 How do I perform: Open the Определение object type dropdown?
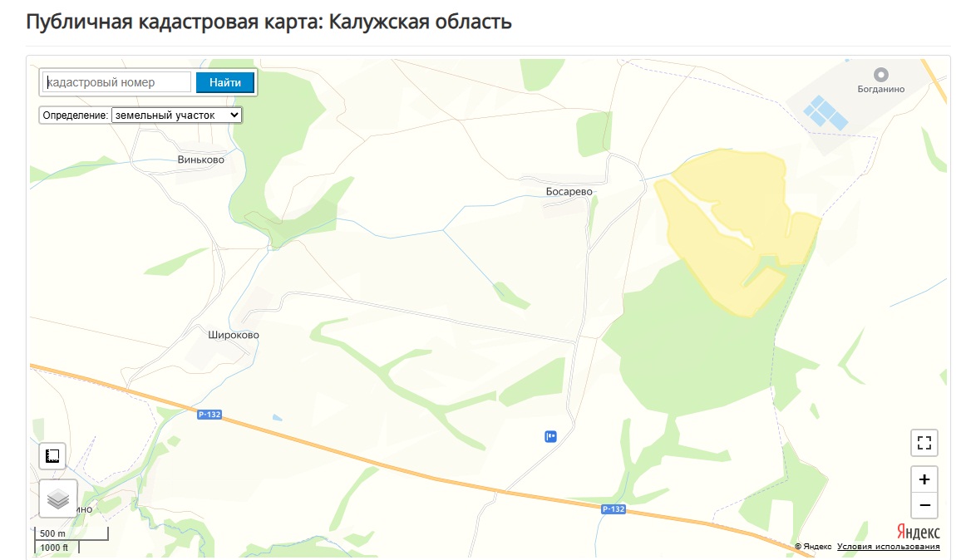point(176,115)
